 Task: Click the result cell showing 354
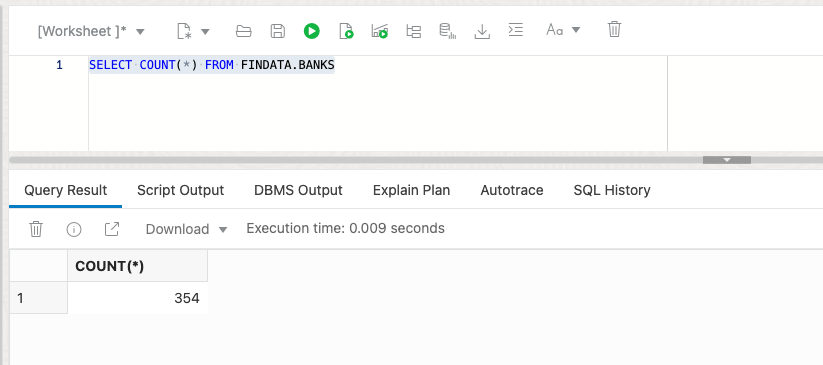tap(138, 298)
